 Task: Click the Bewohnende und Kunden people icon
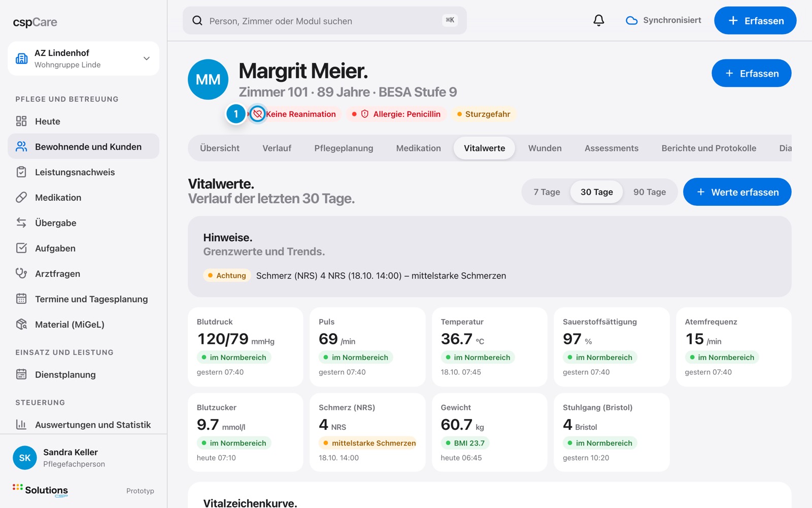(21, 146)
